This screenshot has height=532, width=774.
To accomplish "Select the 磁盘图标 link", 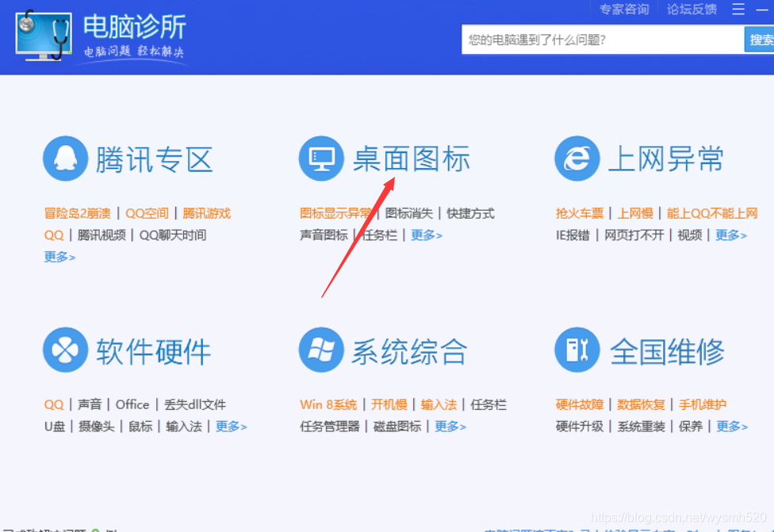I will (397, 427).
